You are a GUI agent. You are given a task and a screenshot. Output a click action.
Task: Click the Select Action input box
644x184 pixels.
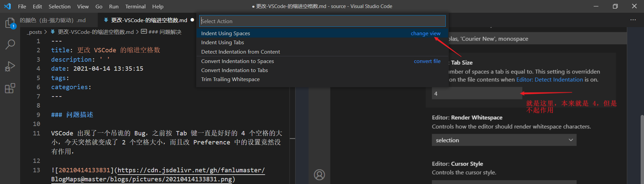tap(322, 21)
